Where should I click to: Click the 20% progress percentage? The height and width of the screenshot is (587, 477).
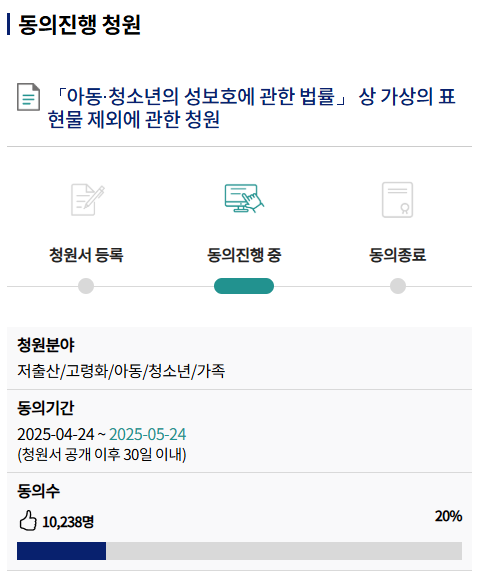448,516
